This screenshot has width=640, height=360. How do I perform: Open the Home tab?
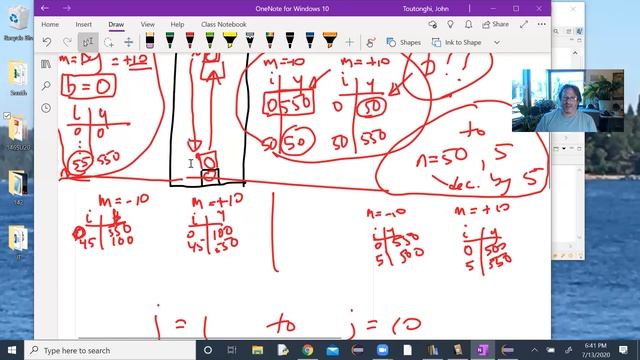tap(50, 24)
